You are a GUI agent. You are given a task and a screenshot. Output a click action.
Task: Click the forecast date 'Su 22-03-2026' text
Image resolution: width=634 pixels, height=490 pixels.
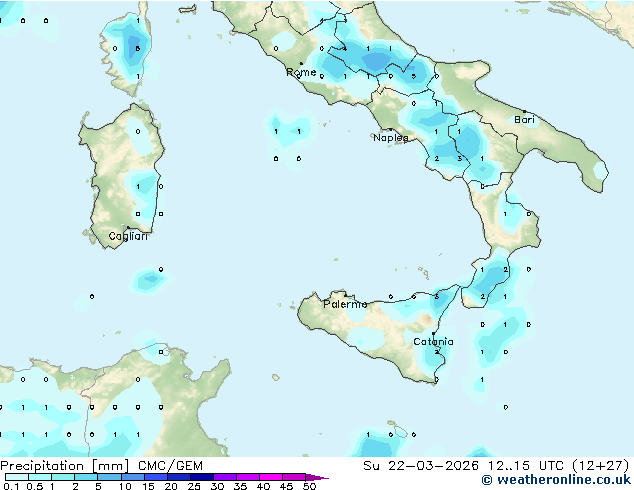421,466
